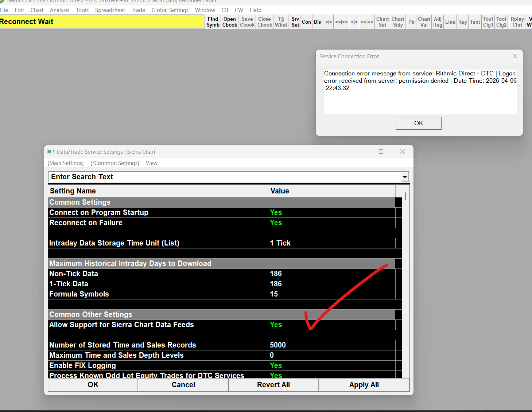This screenshot has width=532, height=412.
Task: Open Intraday Data Storage Time Unit value
Action: [332, 243]
